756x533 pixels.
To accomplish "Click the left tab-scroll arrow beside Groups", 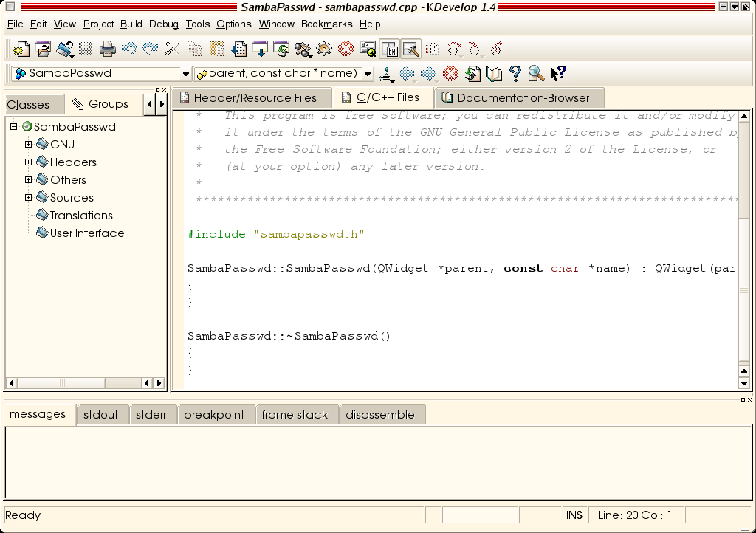I will click(x=149, y=104).
